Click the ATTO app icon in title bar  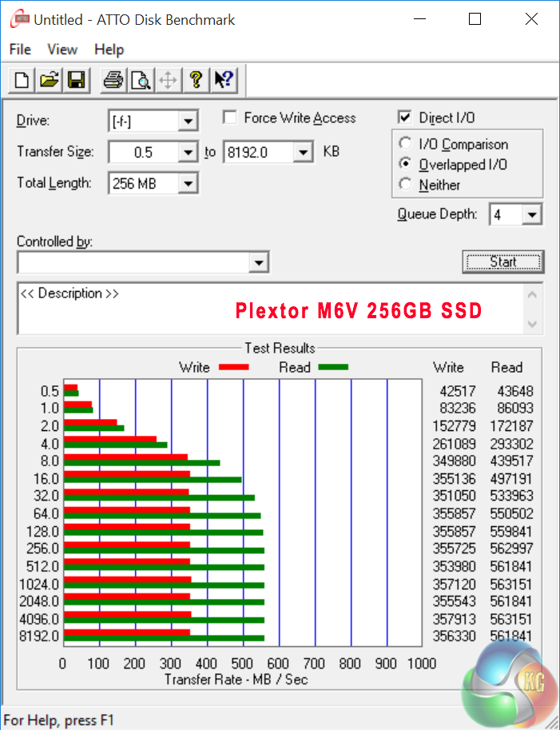click(19, 19)
